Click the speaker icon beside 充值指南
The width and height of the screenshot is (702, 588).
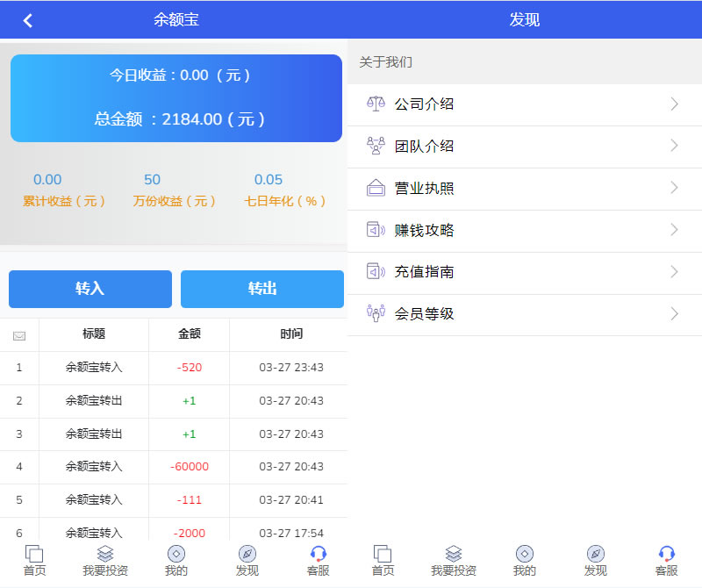(x=376, y=271)
